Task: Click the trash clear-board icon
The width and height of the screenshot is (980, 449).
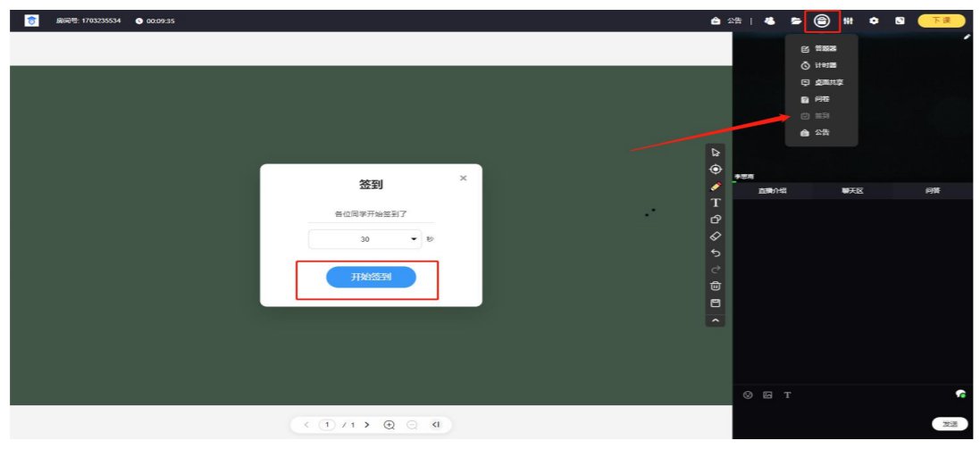Action: [x=716, y=287]
